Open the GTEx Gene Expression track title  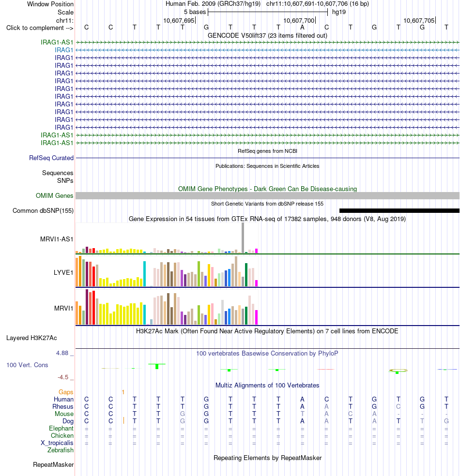[x=267, y=219]
